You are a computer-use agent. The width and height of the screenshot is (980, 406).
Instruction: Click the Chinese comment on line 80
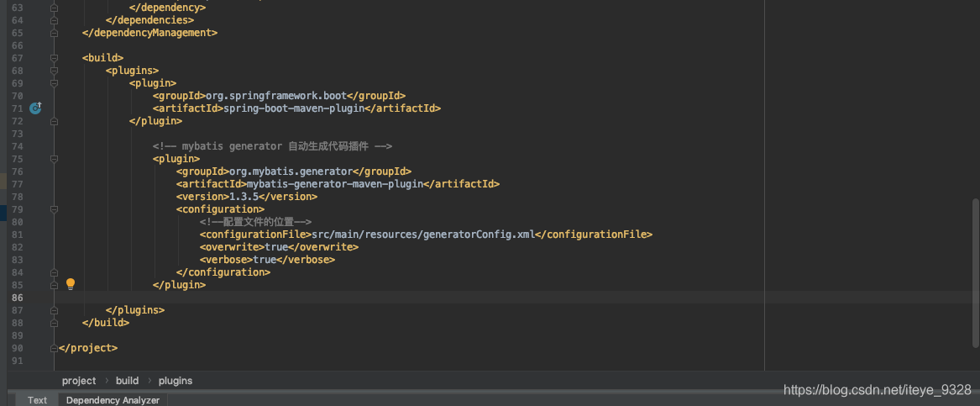[255, 222]
